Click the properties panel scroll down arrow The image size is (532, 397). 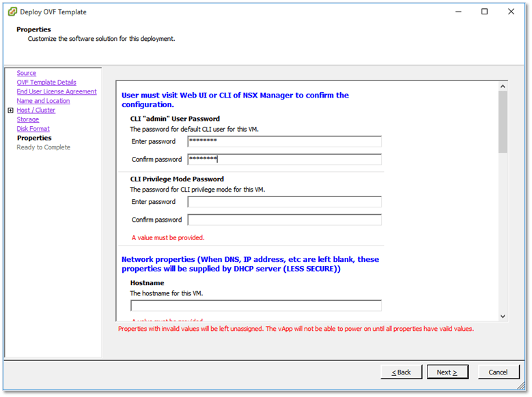pyautogui.click(x=503, y=317)
